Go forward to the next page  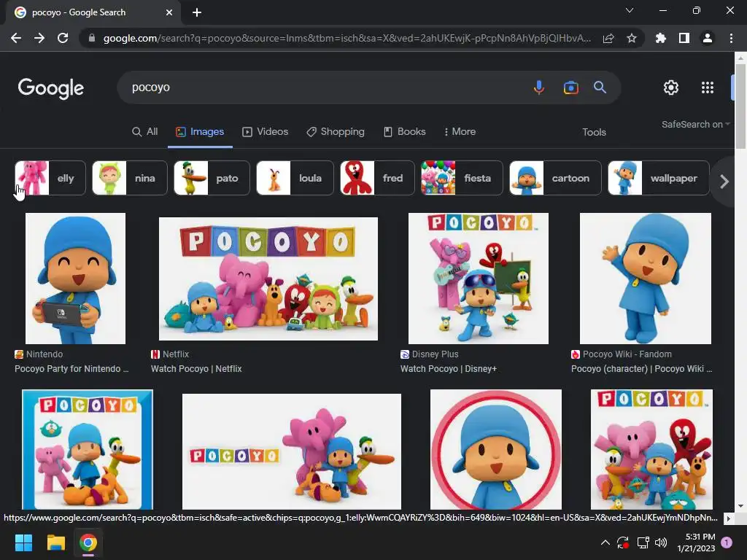pyautogui.click(x=39, y=38)
